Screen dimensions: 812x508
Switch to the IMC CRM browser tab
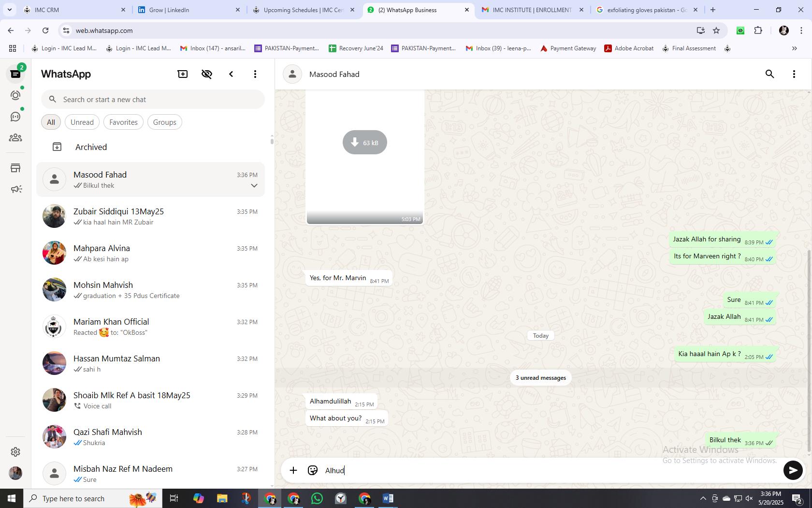coord(75,10)
